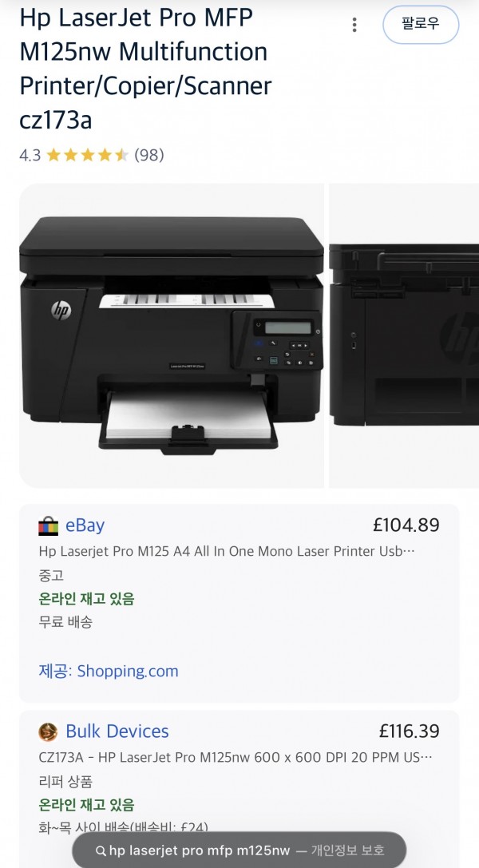This screenshot has height=868, width=479.
Task: Open the CZ173A HP LaserJet listing description
Action: (236, 757)
